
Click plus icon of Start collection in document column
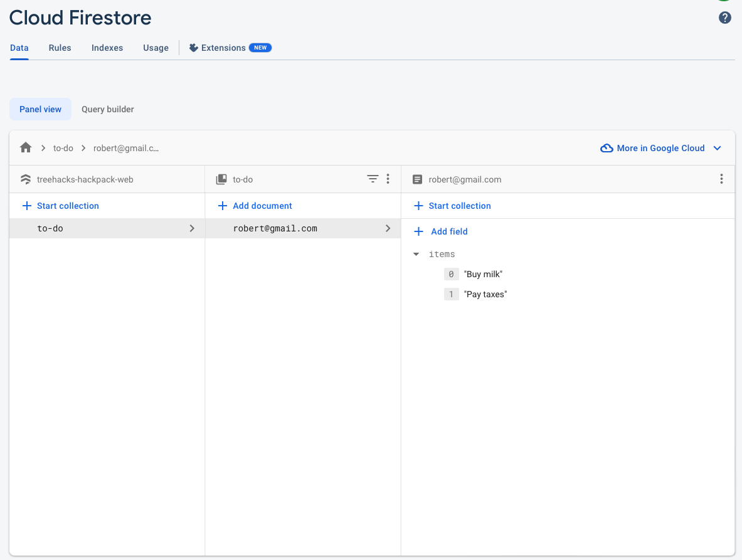418,206
